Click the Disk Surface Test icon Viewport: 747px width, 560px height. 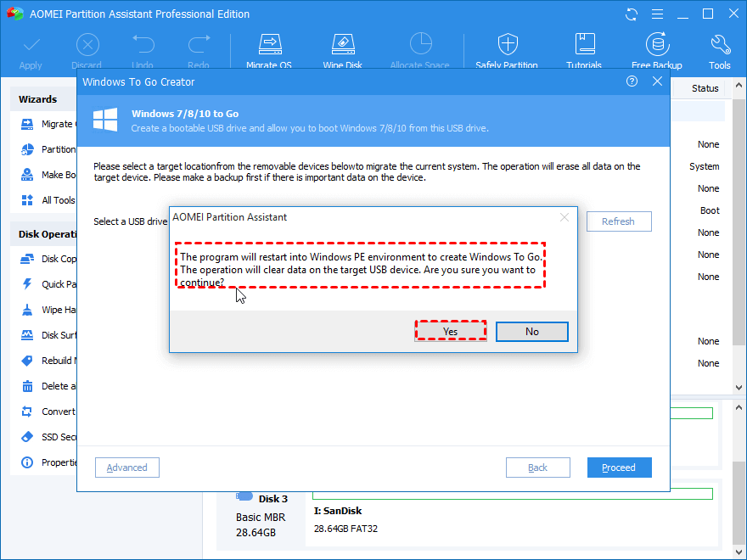tap(27, 335)
